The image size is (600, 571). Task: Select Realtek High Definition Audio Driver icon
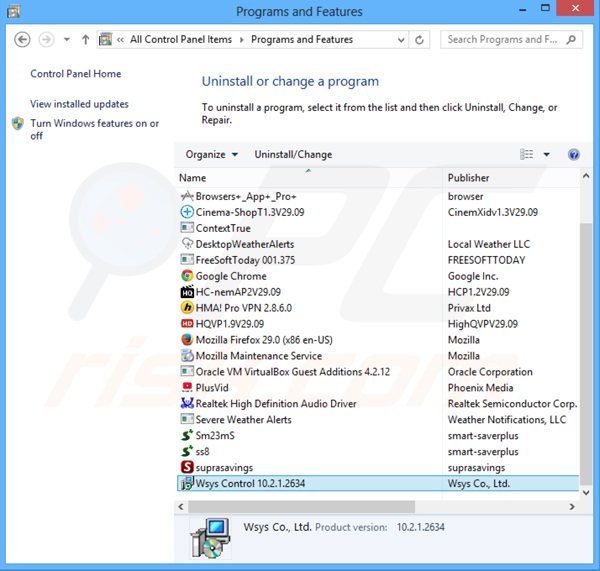click(x=187, y=403)
